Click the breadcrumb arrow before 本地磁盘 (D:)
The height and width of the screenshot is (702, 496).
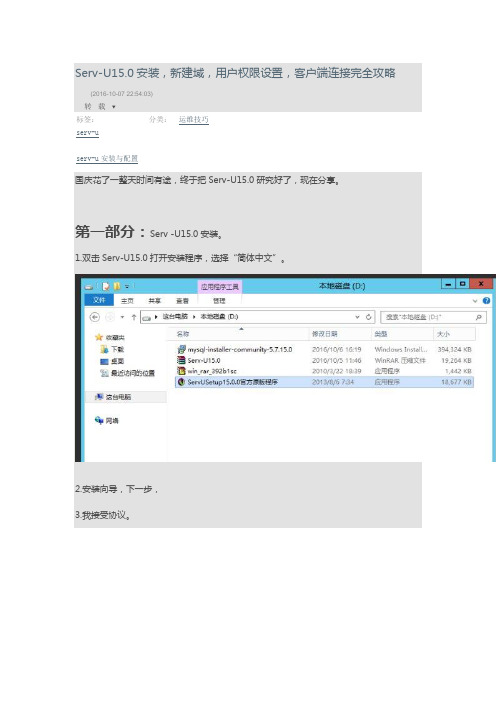(x=194, y=317)
